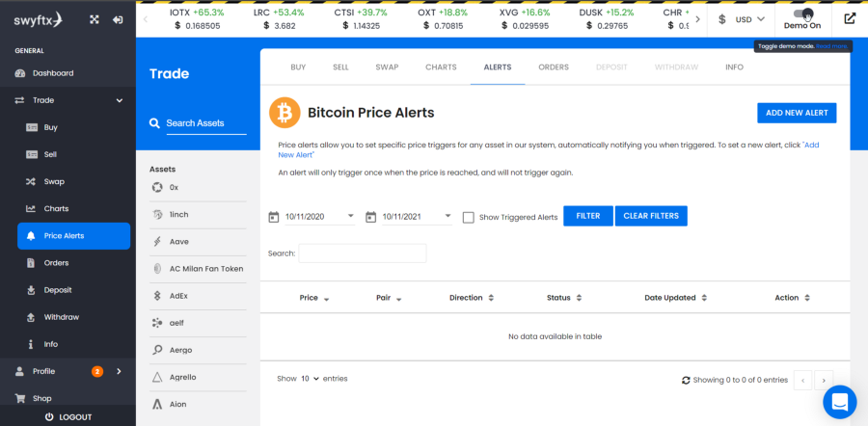
Task: Click the Bitcoin logo icon
Action: 285,113
